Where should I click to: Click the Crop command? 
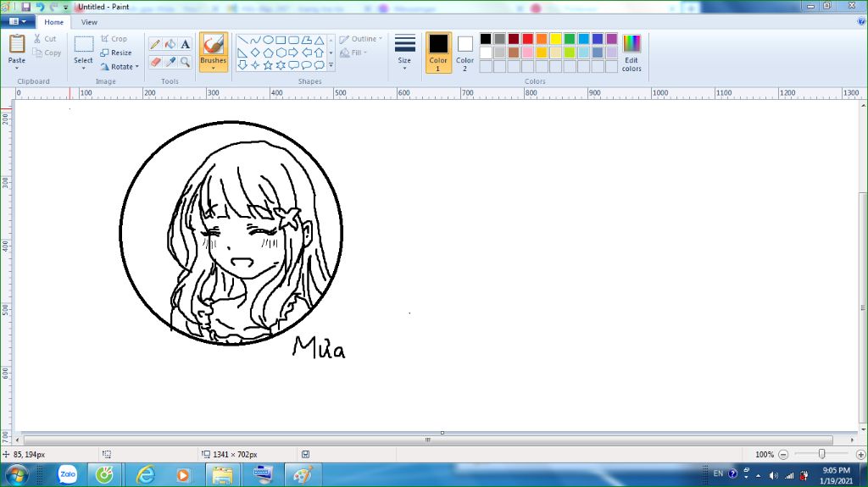tap(114, 39)
